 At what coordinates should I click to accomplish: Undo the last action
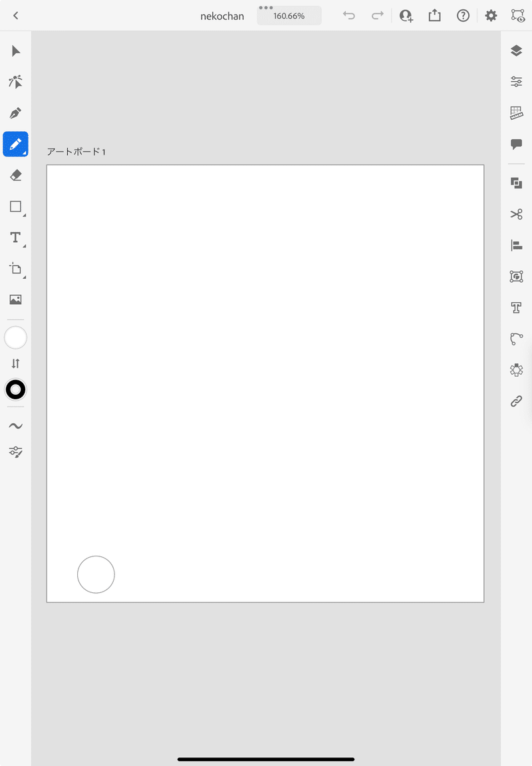click(349, 15)
